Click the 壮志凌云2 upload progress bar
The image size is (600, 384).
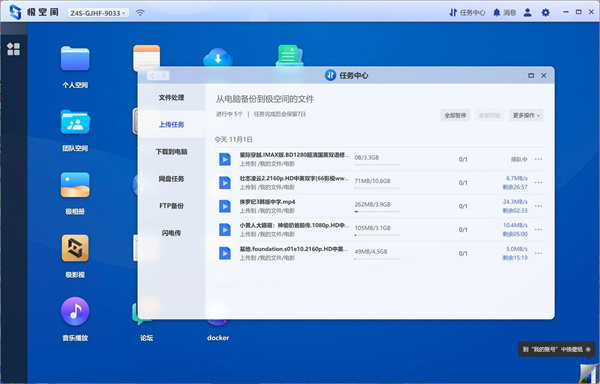coord(377,188)
